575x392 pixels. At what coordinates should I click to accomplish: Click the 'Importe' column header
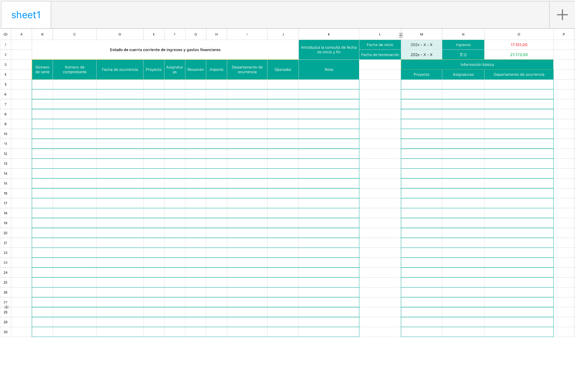click(217, 69)
